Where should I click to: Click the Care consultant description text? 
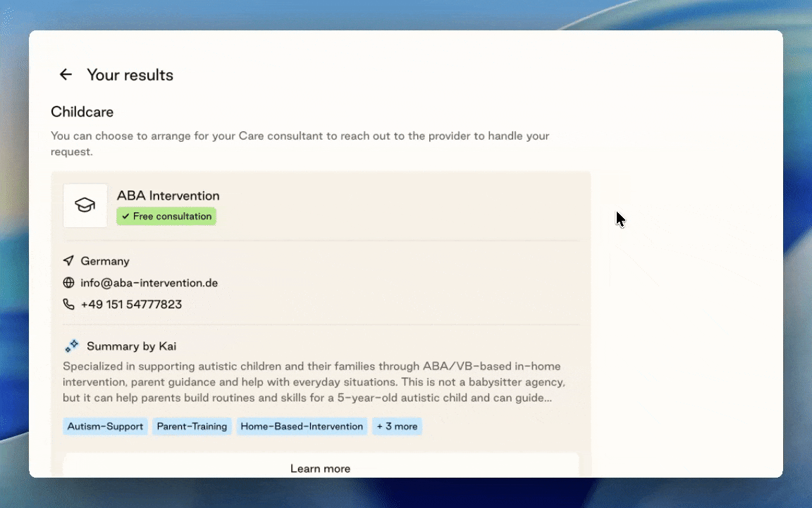(300, 144)
